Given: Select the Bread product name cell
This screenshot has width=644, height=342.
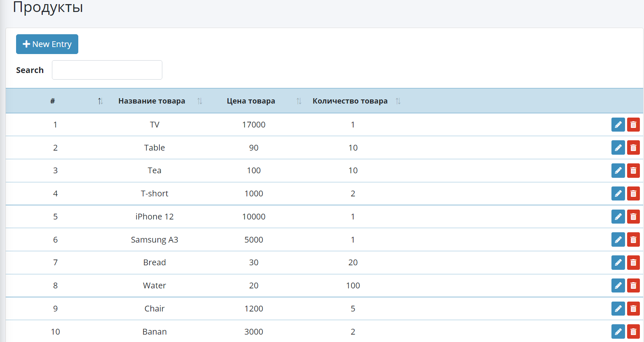Looking at the screenshot, I should (155, 262).
